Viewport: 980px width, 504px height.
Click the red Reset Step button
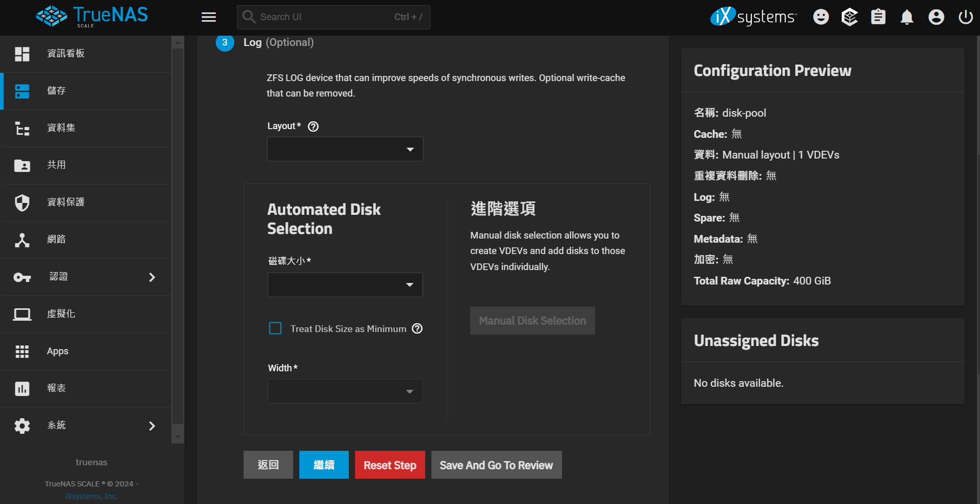point(390,465)
